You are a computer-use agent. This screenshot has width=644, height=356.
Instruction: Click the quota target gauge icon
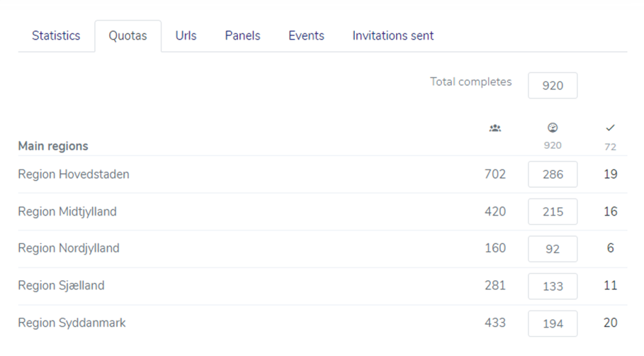point(553,128)
